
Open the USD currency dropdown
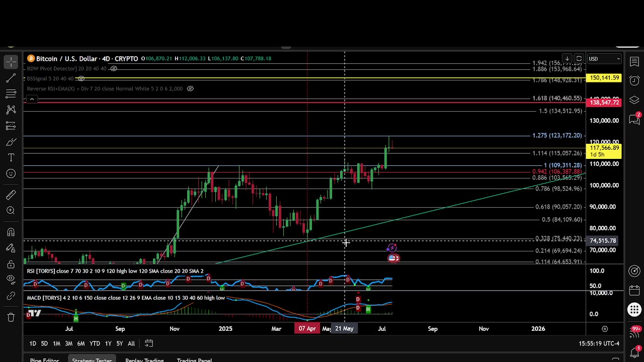point(604,59)
